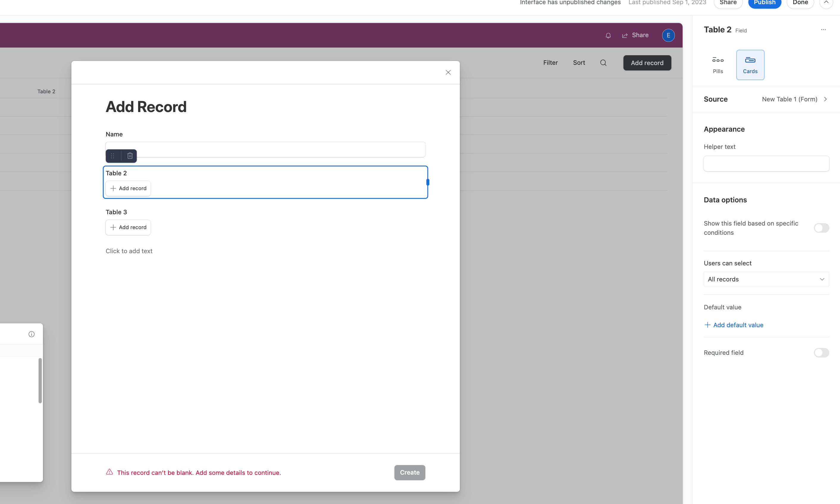This screenshot has height=504, width=840.
Task: Toggle show field based on conditions
Action: (821, 228)
